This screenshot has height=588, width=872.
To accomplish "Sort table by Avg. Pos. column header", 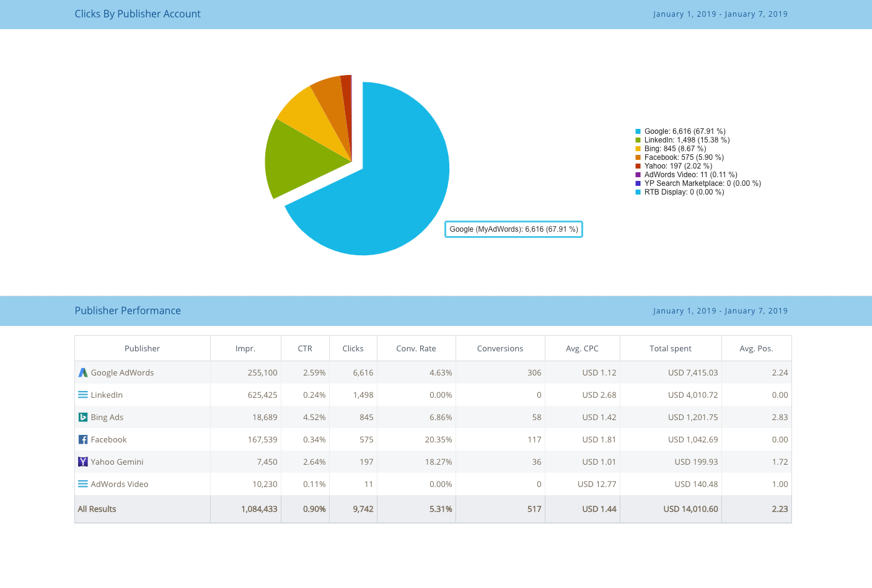I will tap(756, 348).
